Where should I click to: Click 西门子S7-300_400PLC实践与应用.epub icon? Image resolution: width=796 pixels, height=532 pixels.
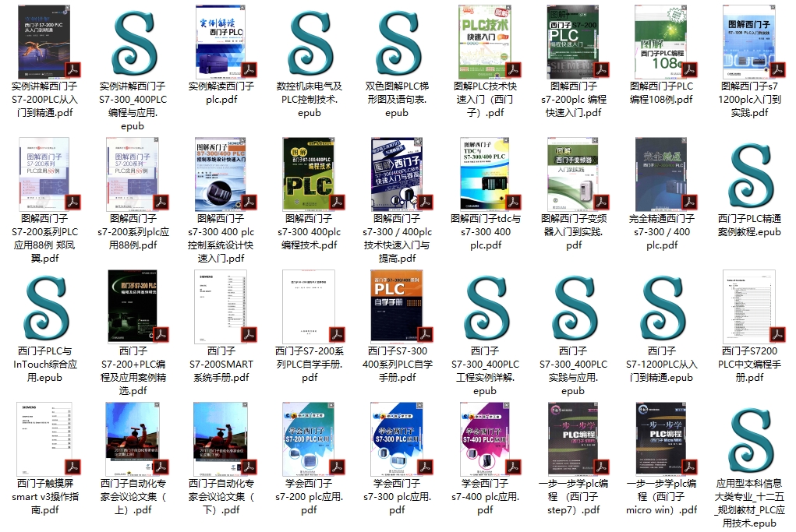click(573, 307)
